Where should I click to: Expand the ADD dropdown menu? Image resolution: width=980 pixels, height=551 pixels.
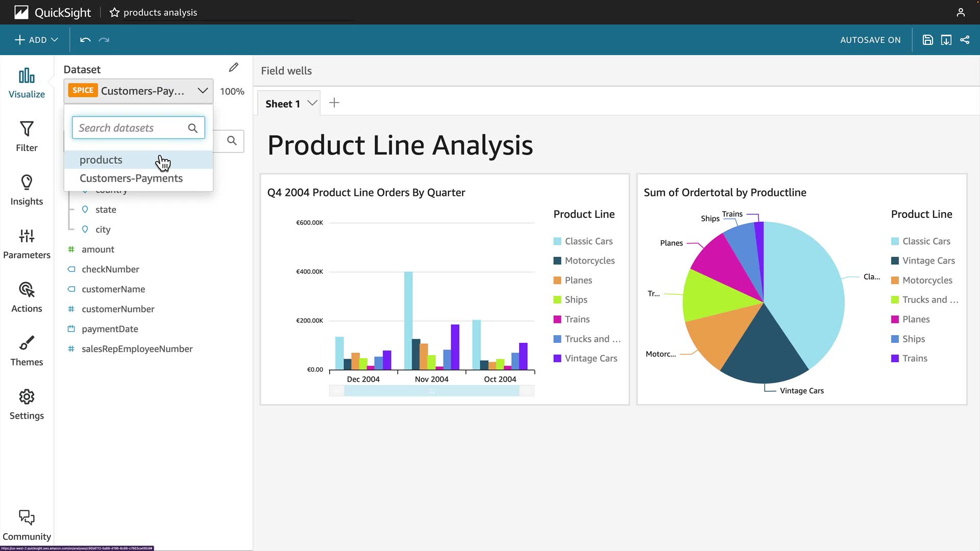click(x=36, y=40)
